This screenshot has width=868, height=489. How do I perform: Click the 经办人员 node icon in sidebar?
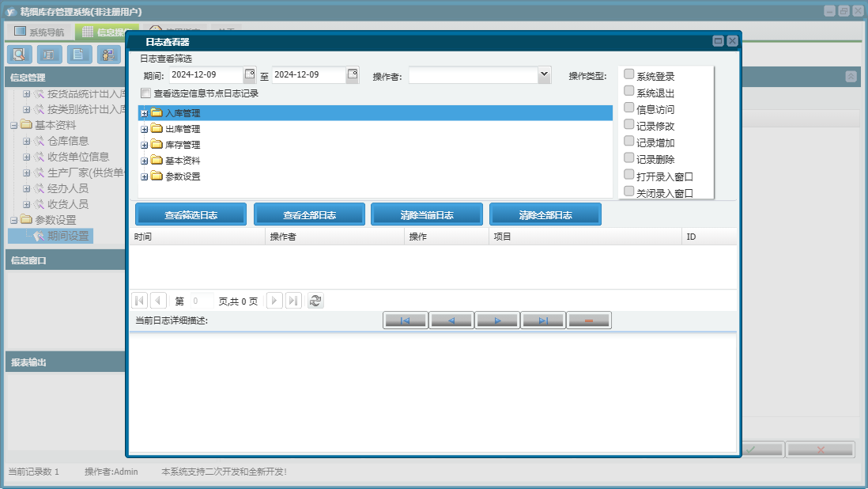(39, 189)
